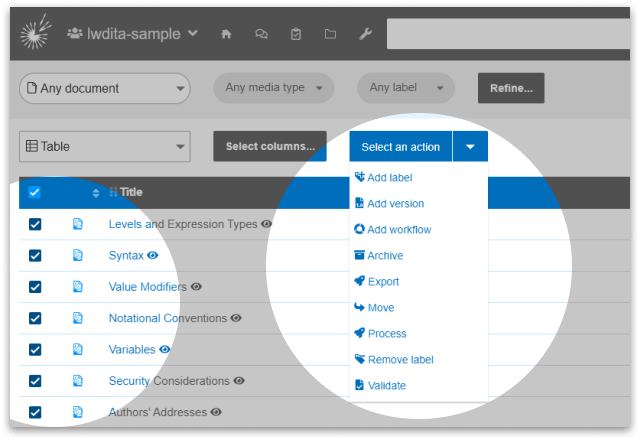Choose Add workflow from action menu
Viewport: 640px width, 440px height.
click(398, 230)
